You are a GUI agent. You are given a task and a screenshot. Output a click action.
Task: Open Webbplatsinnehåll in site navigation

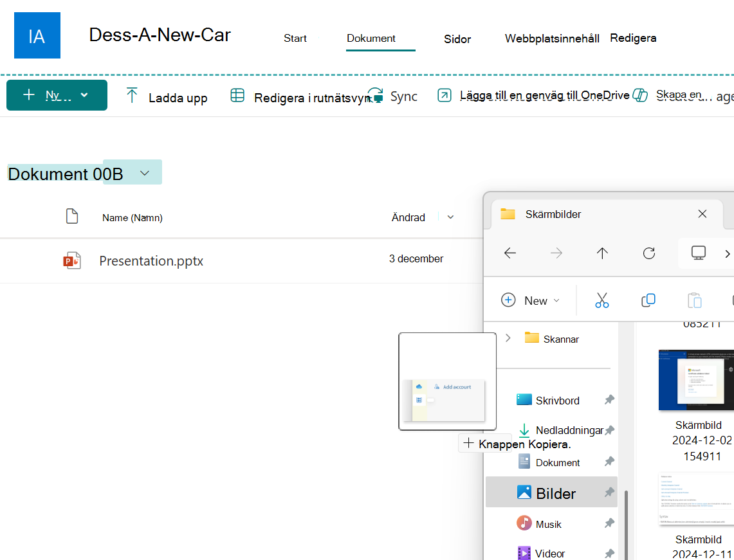tap(552, 39)
